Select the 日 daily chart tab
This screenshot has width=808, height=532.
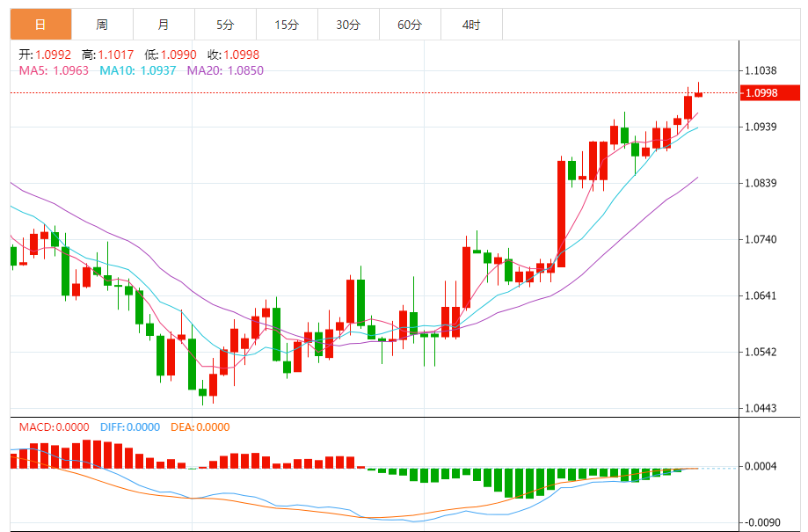tap(40, 25)
